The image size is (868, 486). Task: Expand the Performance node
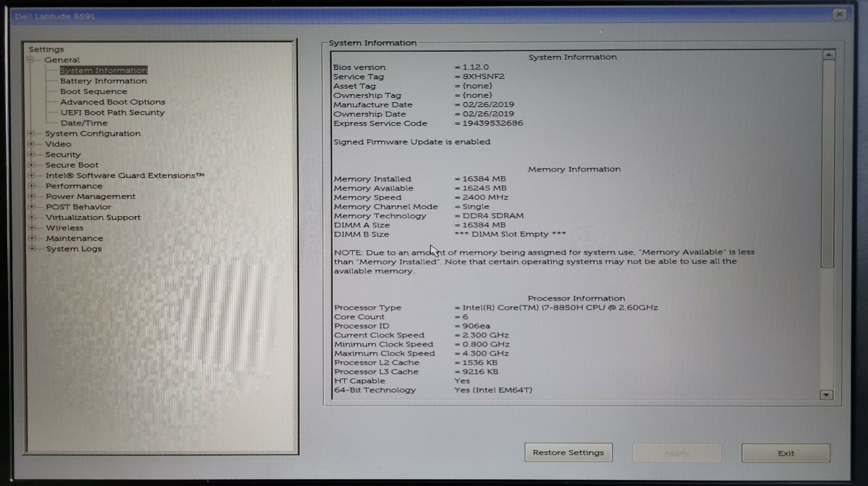click(x=31, y=186)
